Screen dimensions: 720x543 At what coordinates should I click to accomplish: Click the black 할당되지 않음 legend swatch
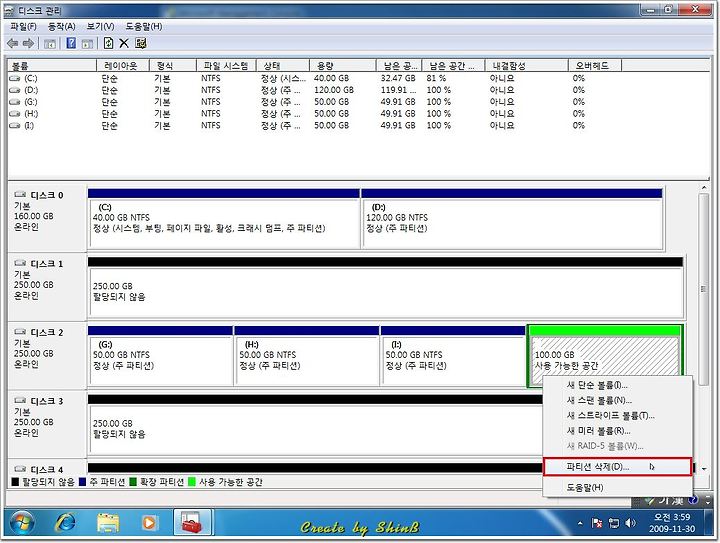pyautogui.click(x=15, y=482)
